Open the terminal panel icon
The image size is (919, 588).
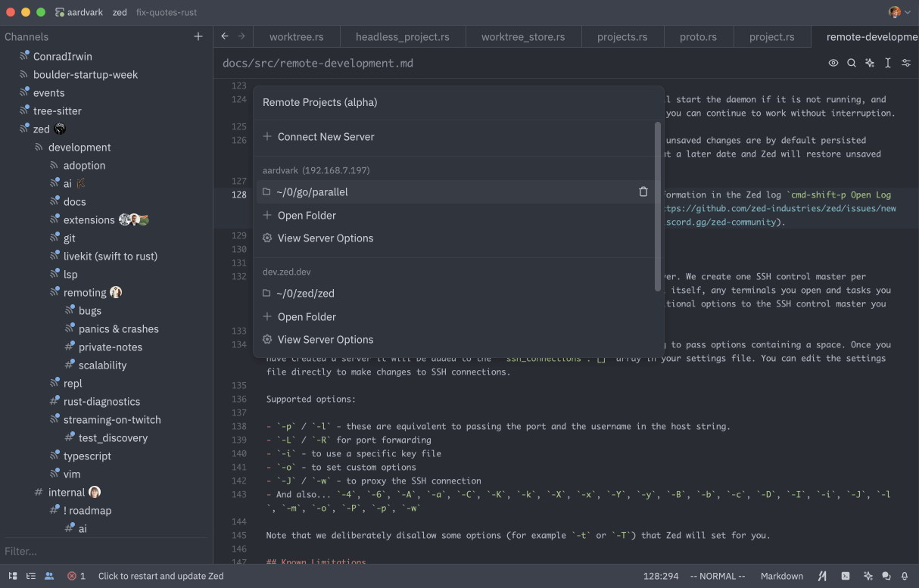click(x=846, y=576)
